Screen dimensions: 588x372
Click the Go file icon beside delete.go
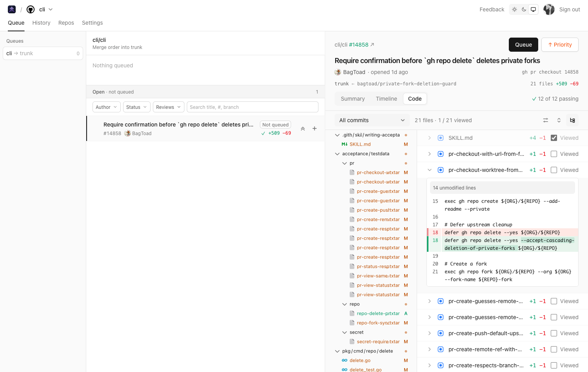coord(345,360)
